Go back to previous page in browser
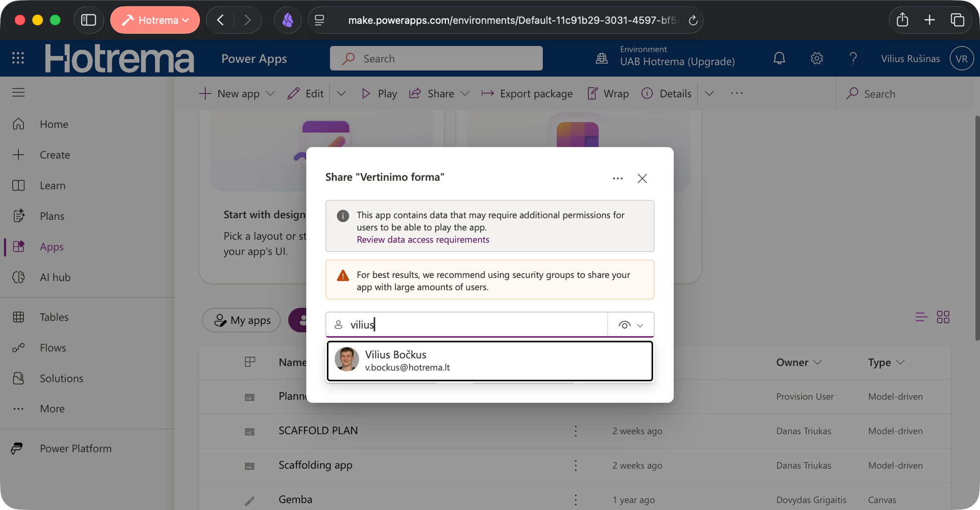 [220, 20]
